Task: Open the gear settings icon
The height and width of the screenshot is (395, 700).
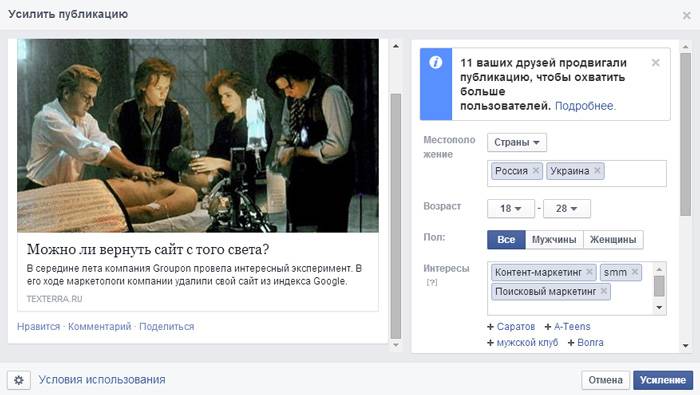Action: click(19, 380)
